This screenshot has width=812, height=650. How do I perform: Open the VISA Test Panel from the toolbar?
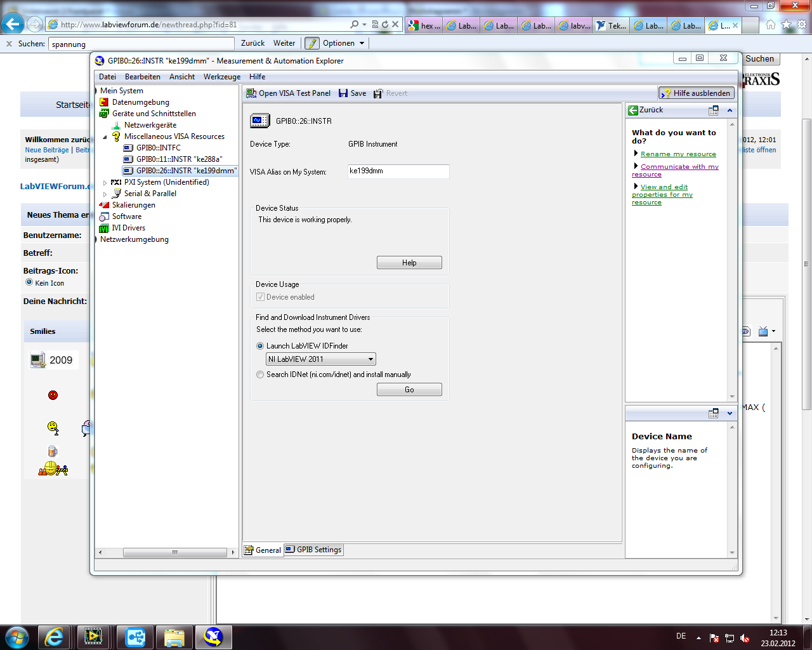click(289, 93)
